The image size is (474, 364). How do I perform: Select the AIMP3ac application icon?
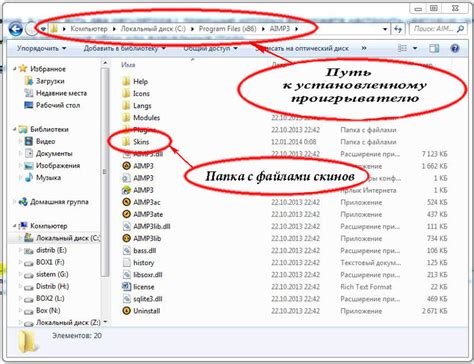(x=126, y=202)
